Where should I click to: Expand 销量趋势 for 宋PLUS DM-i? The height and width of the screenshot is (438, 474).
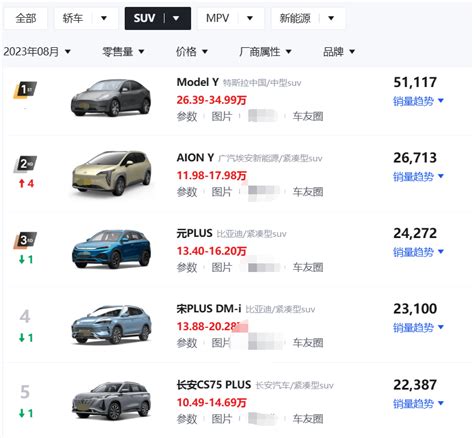coord(418,328)
